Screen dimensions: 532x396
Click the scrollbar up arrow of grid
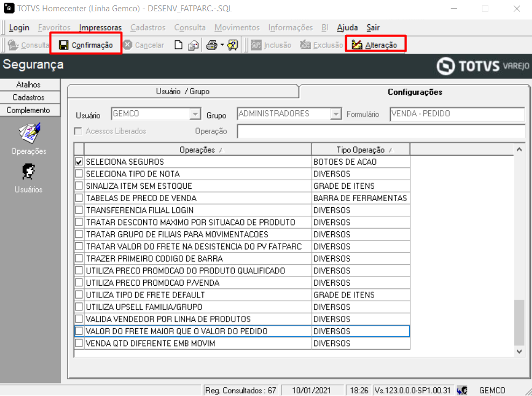(519, 149)
